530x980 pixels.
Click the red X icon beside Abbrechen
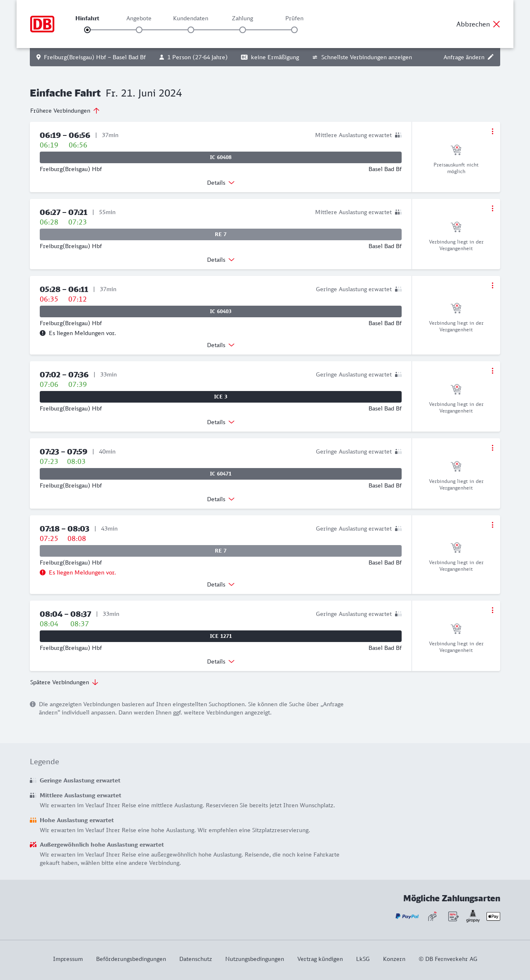click(496, 24)
